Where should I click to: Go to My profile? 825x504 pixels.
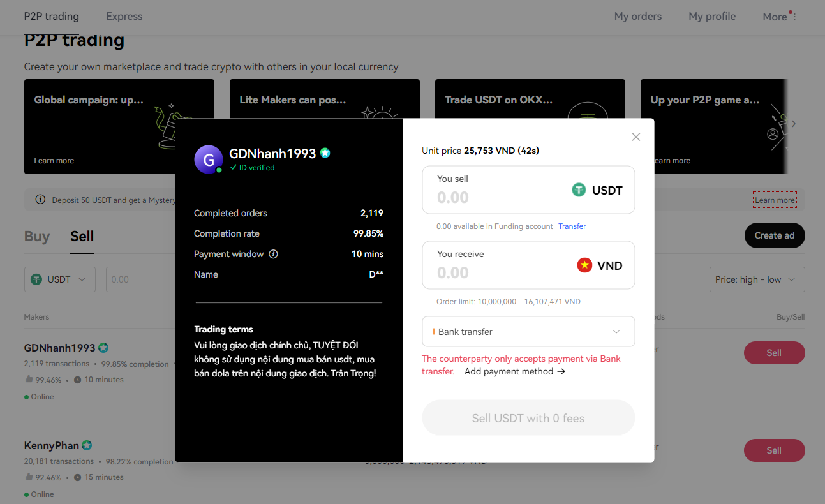[x=712, y=17]
